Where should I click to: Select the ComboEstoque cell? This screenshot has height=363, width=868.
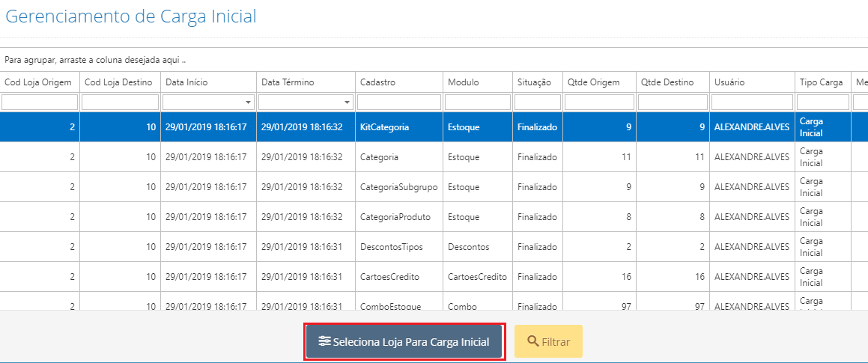click(399, 301)
